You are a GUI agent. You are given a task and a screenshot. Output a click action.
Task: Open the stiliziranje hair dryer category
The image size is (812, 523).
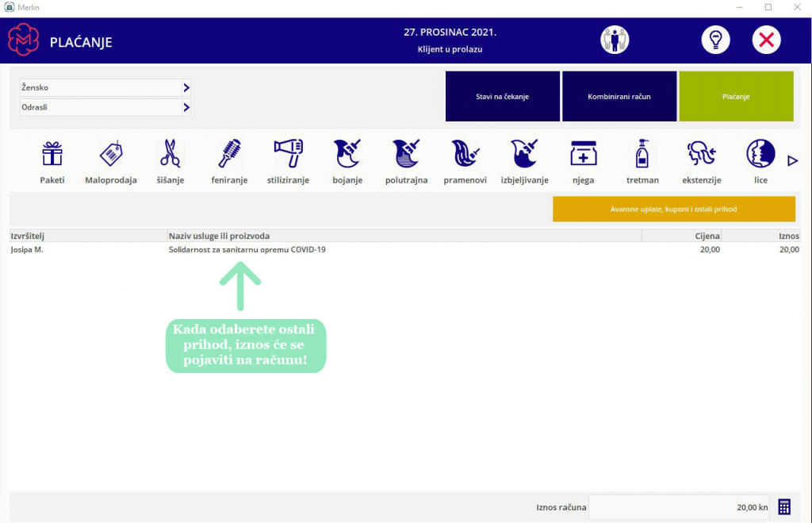point(289,153)
